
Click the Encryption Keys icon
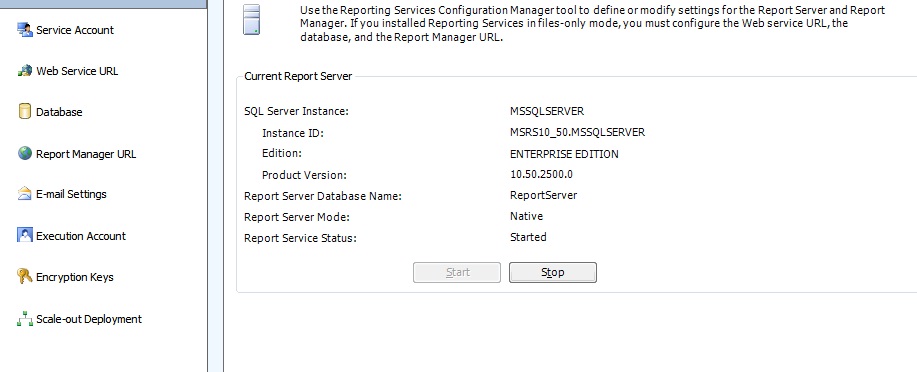(25, 277)
